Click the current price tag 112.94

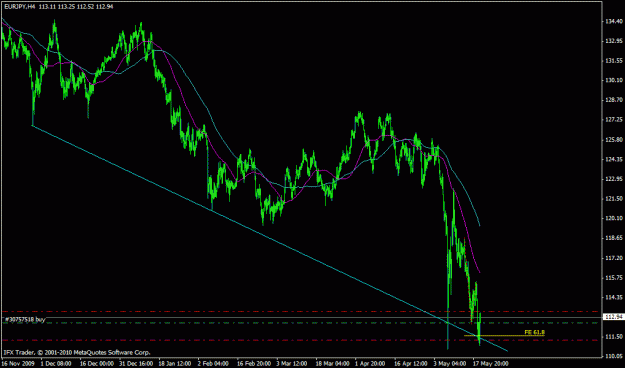coord(614,317)
